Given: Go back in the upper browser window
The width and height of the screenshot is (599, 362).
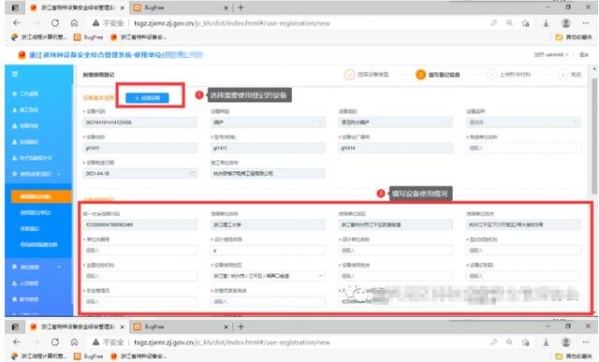Looking at the screenshot, I should [x=16, y=23].
